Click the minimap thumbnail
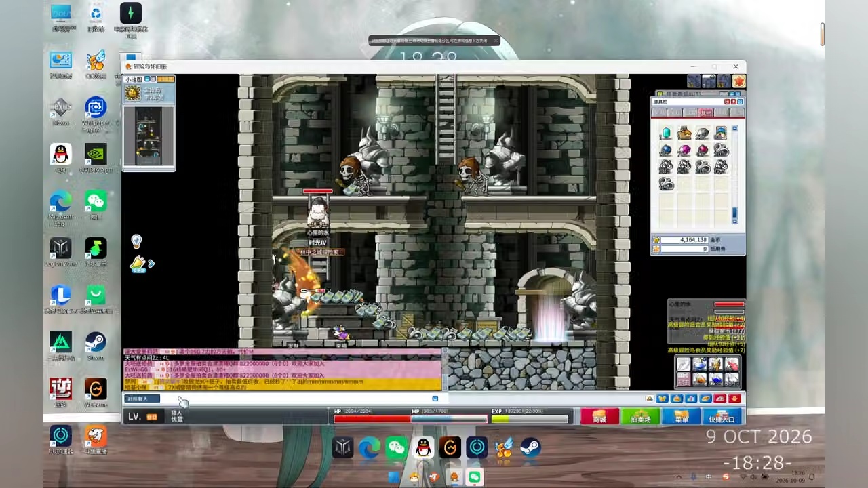Image resolution: width=868 pixels, height=488 pixels. click(x=149, y=136)
